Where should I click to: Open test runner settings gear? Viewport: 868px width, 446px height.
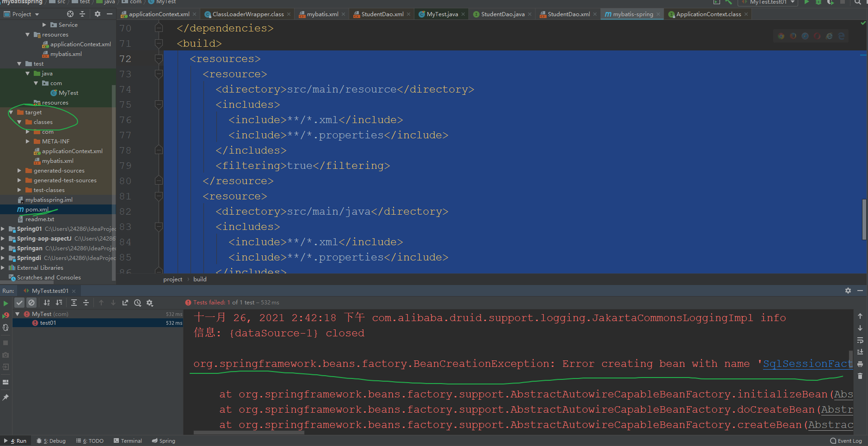[149, 303]
